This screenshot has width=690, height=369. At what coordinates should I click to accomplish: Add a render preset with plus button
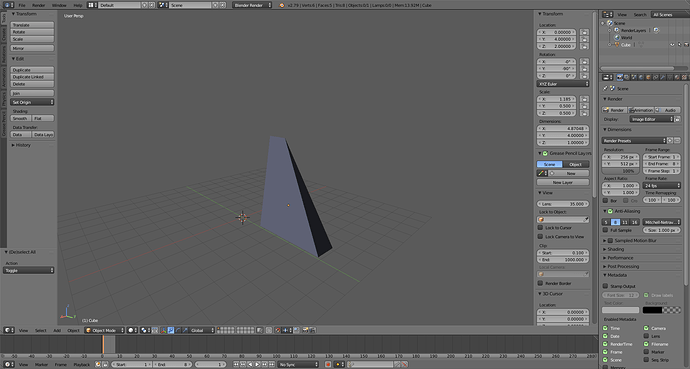click(x=670, y=141)
